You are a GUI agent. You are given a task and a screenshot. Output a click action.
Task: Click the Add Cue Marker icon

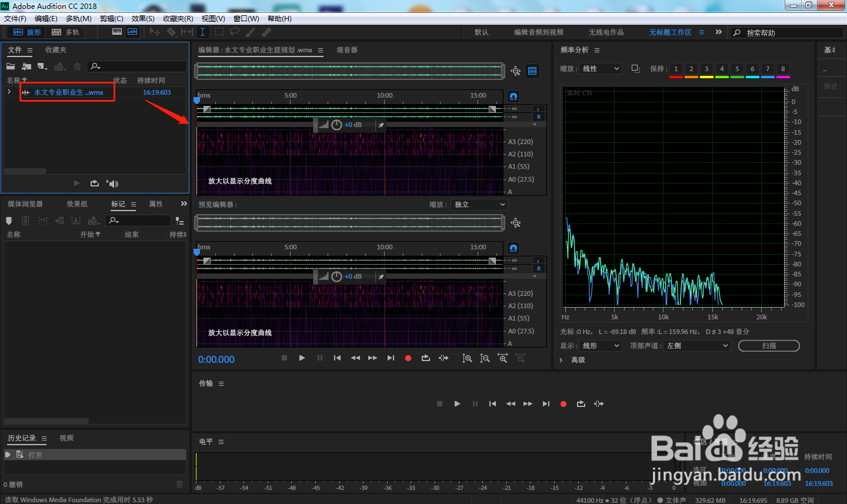tap(9, 221)
